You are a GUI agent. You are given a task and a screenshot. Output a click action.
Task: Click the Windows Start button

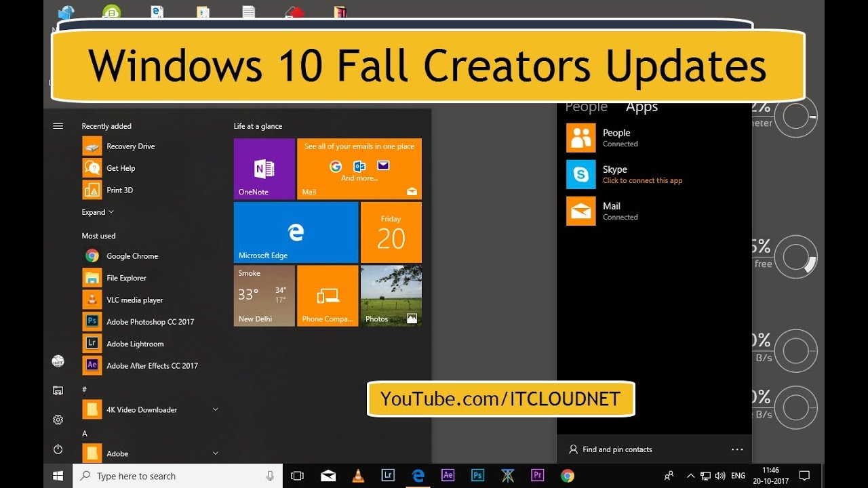[x=58, y=476]
